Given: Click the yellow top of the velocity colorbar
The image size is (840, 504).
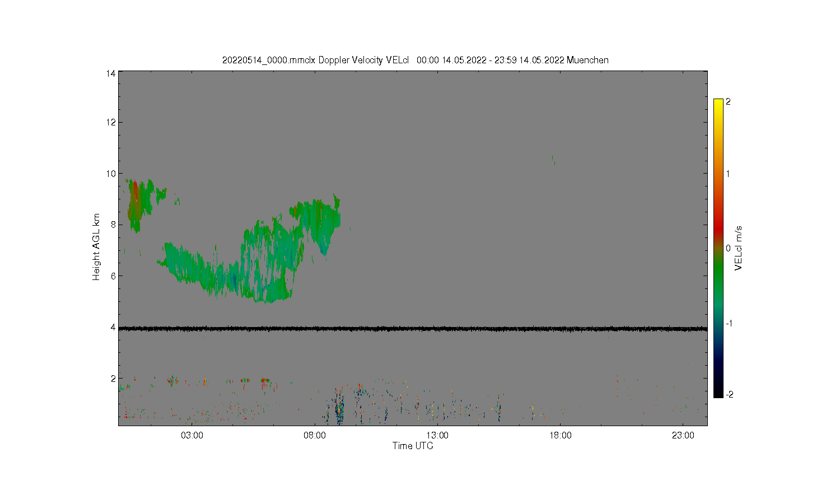Looking at the screenshot, I should point(718,104).
